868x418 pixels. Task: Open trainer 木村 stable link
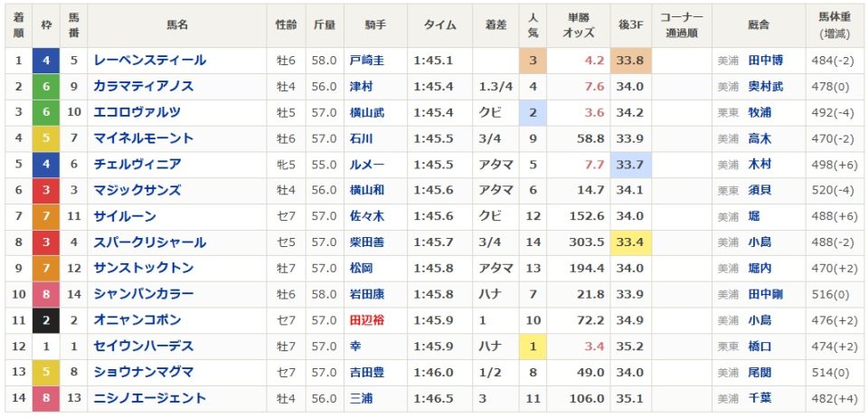tap(759, 165)
